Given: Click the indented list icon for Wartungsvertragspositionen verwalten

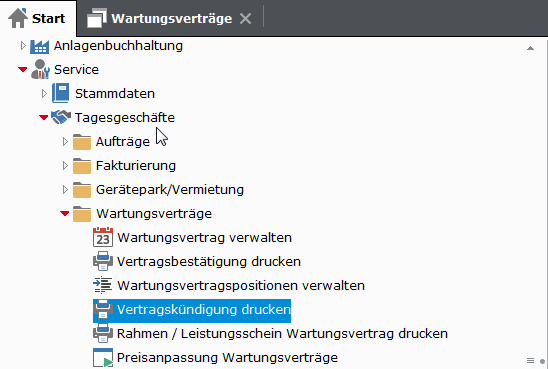Looking at the screenshot, I should pos(103,285).
